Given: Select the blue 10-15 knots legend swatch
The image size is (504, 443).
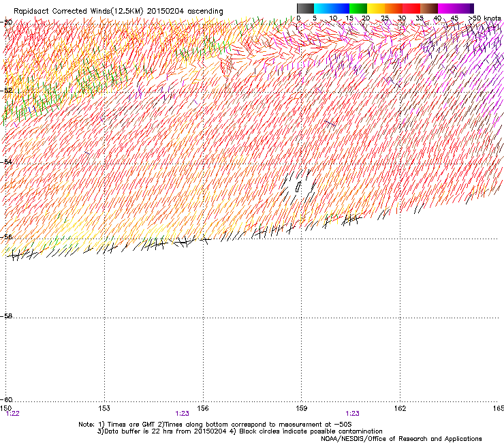Looking at the screenshot, I should [341, 8].
